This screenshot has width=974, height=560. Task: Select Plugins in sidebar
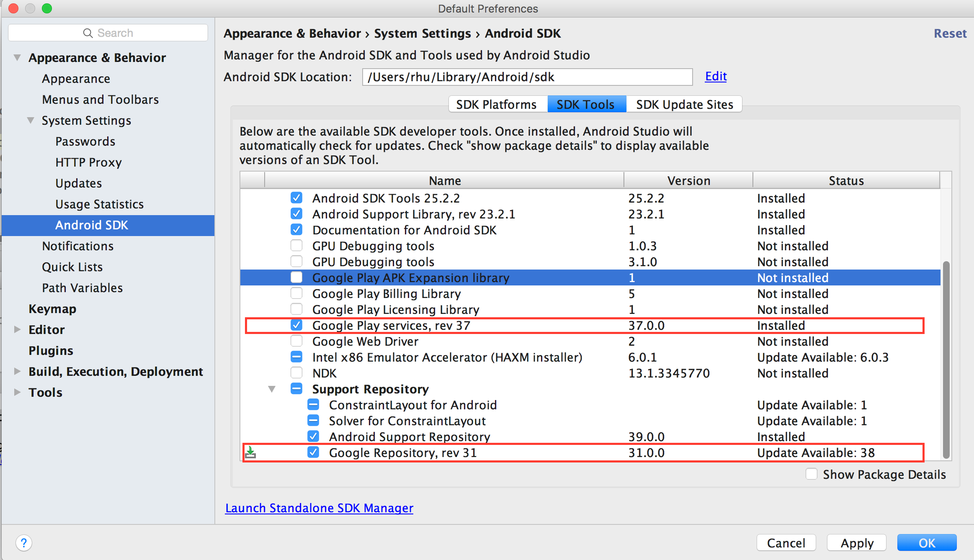click(x=51, y=351)
